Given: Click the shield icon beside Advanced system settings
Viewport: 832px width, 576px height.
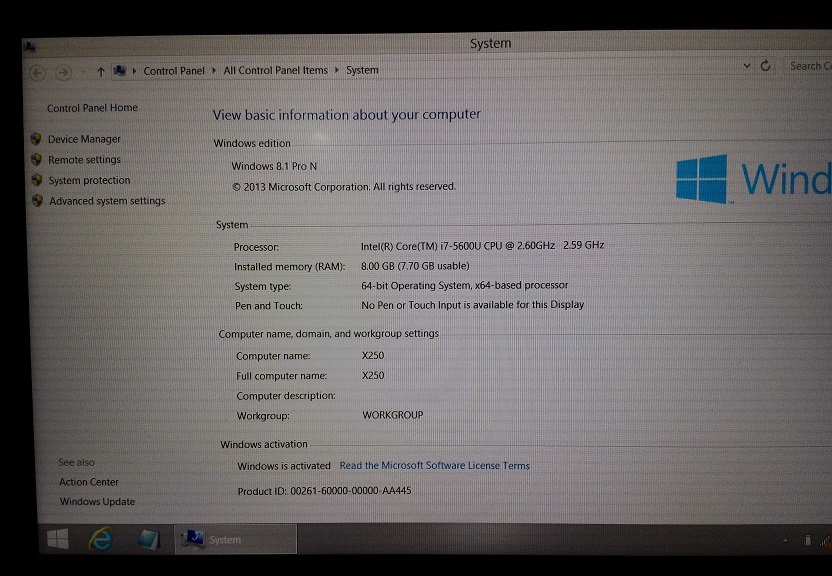Looking at the screenshot, I should pyautogui.click(x=37, y=200).
